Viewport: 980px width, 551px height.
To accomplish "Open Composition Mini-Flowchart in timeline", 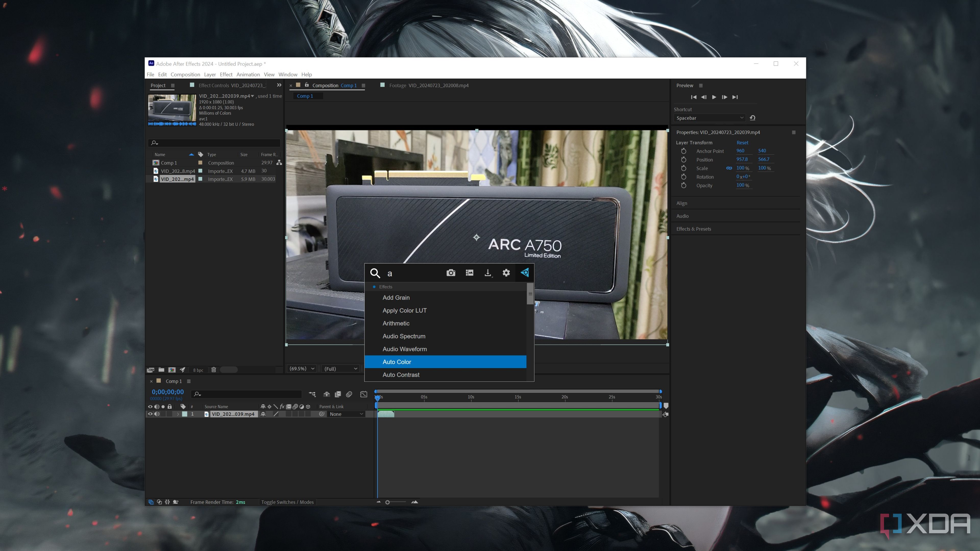I will tap(312, 394).
